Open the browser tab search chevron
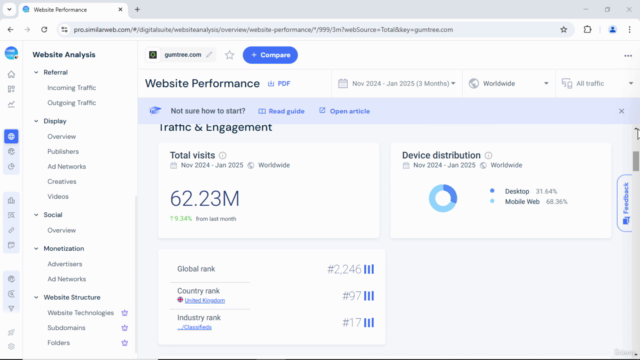Image resolution: width=640 pixels, height=360 pixels. pos(9,9)
